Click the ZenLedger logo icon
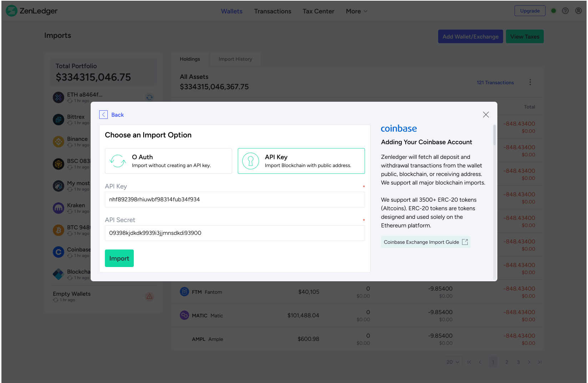588x383 pixels. coord(11,11)
